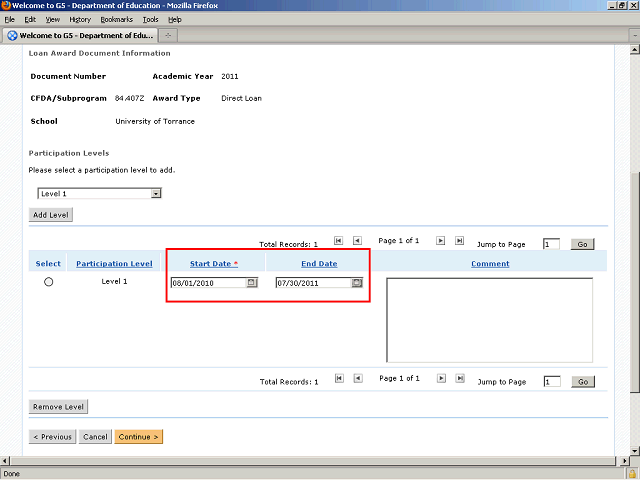Open the History menu
This screenshot has height=480, width=640.
point(80,20)
